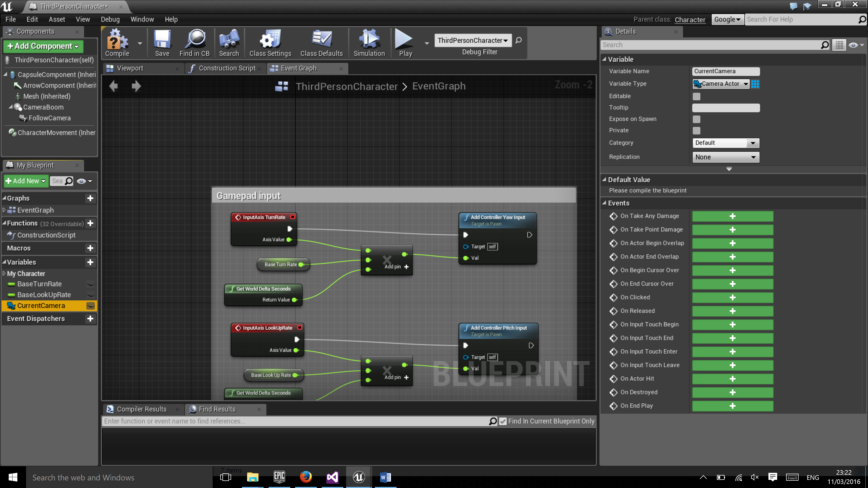
Task: Click Find in CB icon
Action: 195,43
